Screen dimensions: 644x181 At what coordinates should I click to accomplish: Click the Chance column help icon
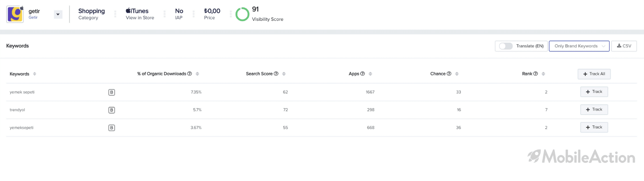[x=449, y=74]
